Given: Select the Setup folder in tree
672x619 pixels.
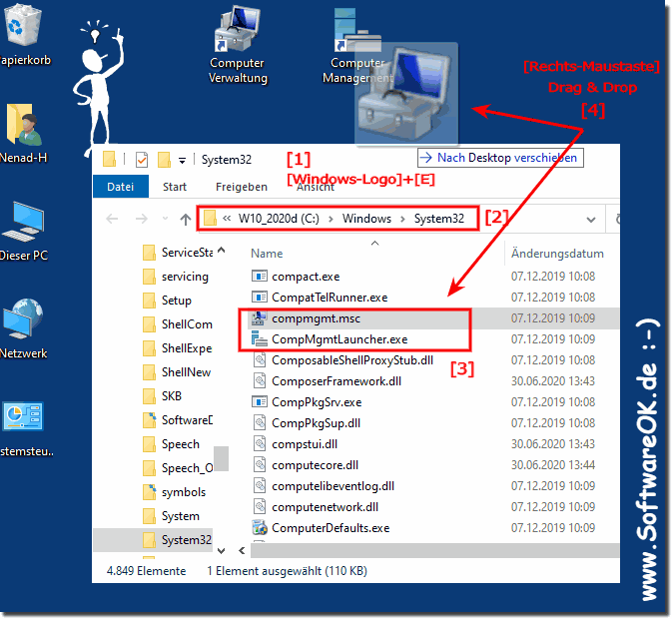Looking at the screenshot, I should [x=167, y=301].
